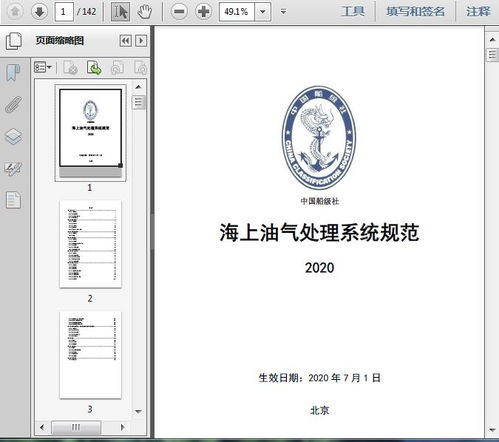Toggle the page thumbnails panel icon

(14, 41)
